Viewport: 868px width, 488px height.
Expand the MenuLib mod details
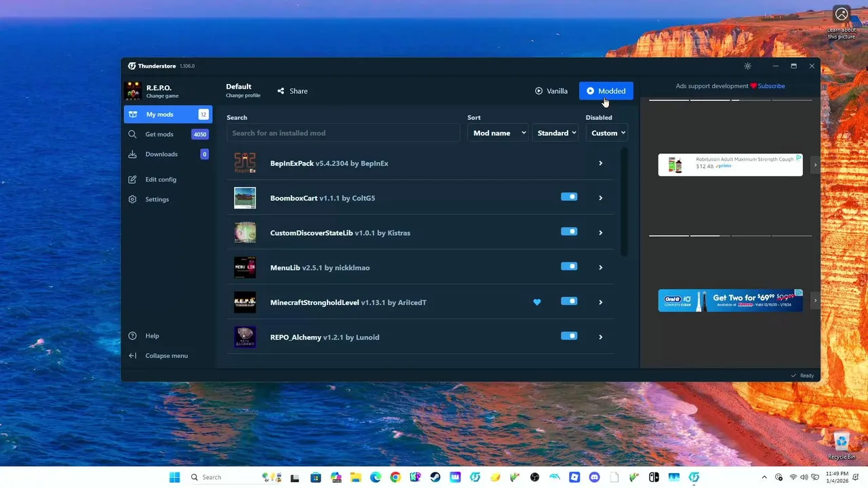(601, 268)
